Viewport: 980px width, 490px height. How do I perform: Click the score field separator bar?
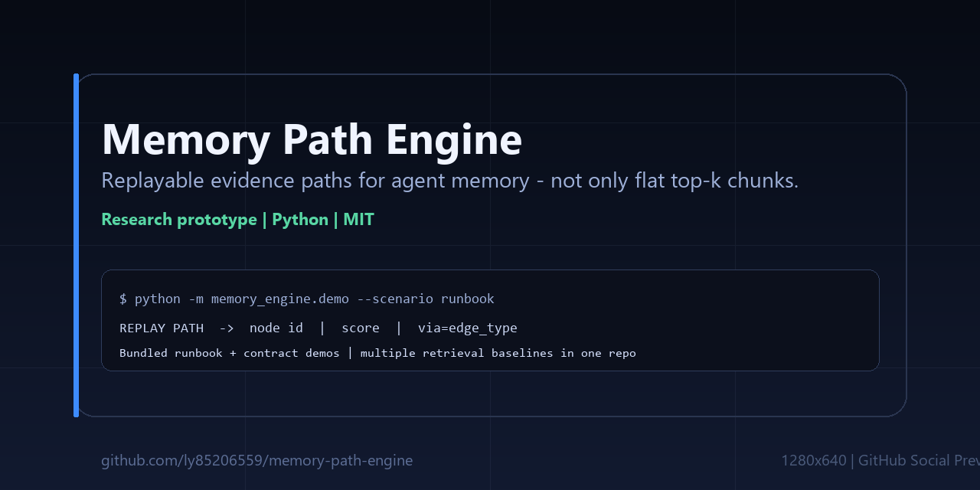coord(399,328)
